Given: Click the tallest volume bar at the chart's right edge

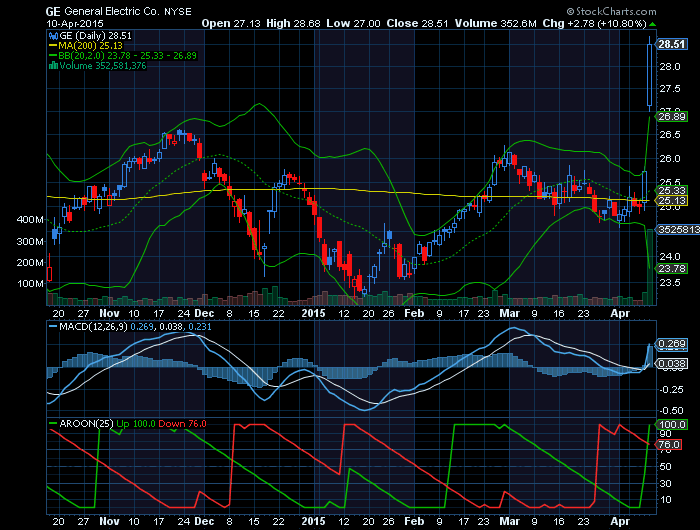Looking at the screenshot, I should tap(650, 267).
